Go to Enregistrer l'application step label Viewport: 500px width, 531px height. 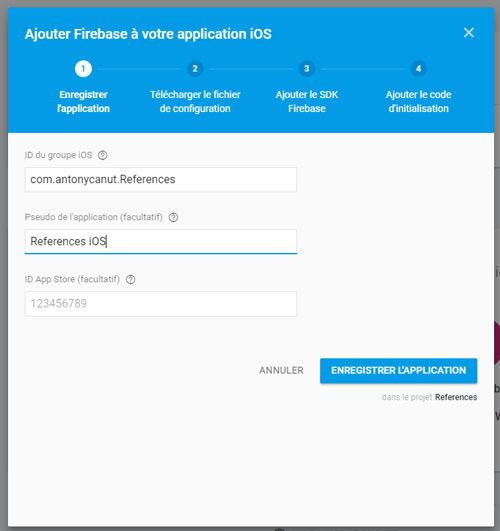tap(83, 101)
